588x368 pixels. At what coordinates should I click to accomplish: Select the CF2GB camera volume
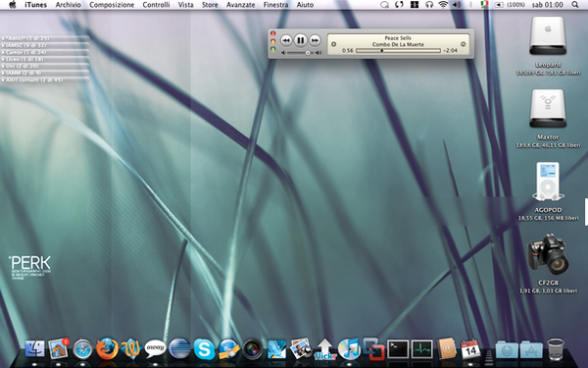point(548,254)
